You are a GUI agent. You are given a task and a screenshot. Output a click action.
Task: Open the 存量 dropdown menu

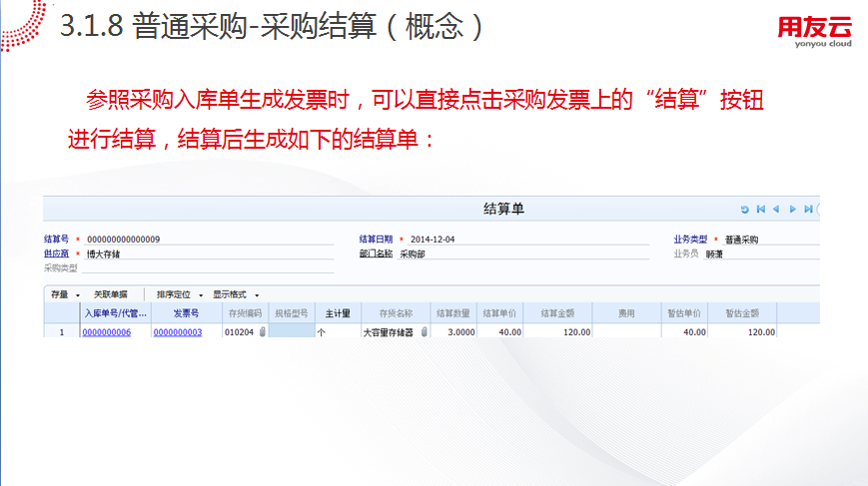click(65, 294)
